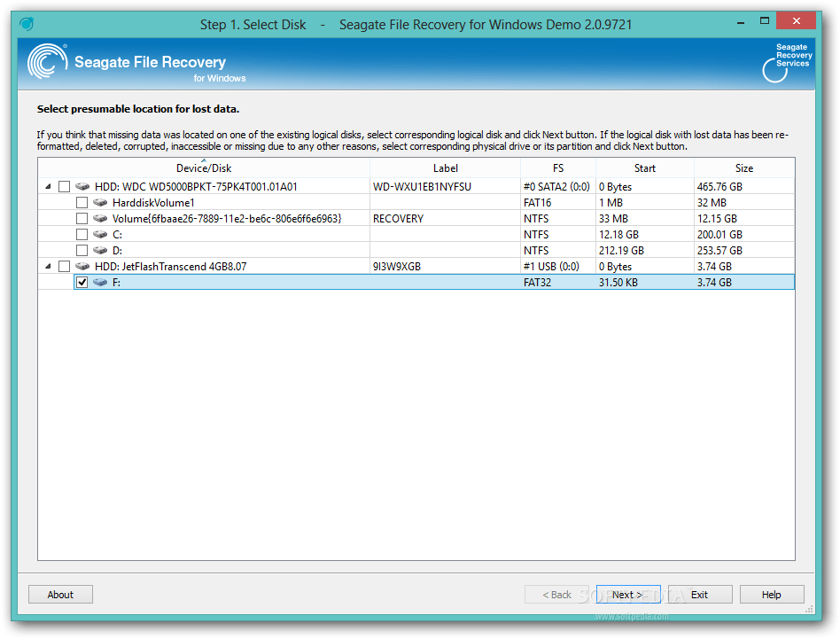
Task: Enable the C: partition checkbox
Action: [x=82, y=234]
